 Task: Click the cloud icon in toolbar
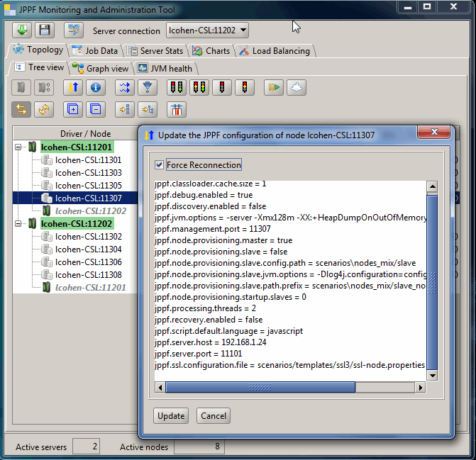[297, 87]
